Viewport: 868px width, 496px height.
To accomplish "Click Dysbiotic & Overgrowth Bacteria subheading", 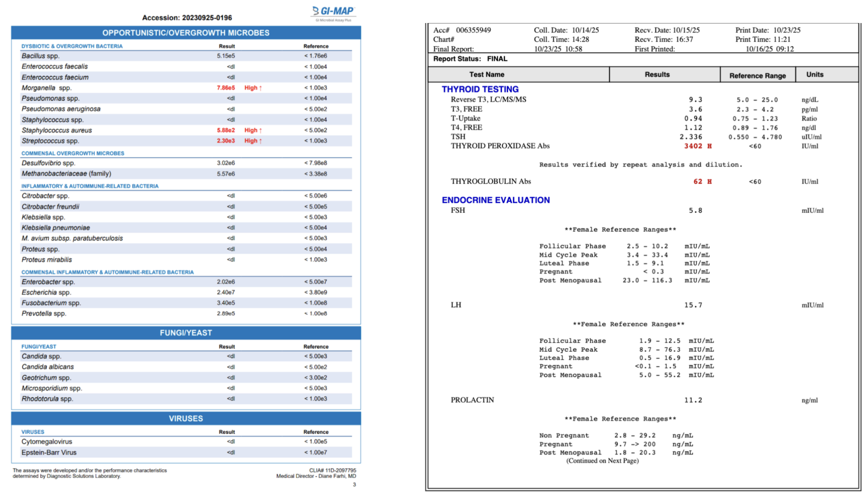I will point(72,46).
